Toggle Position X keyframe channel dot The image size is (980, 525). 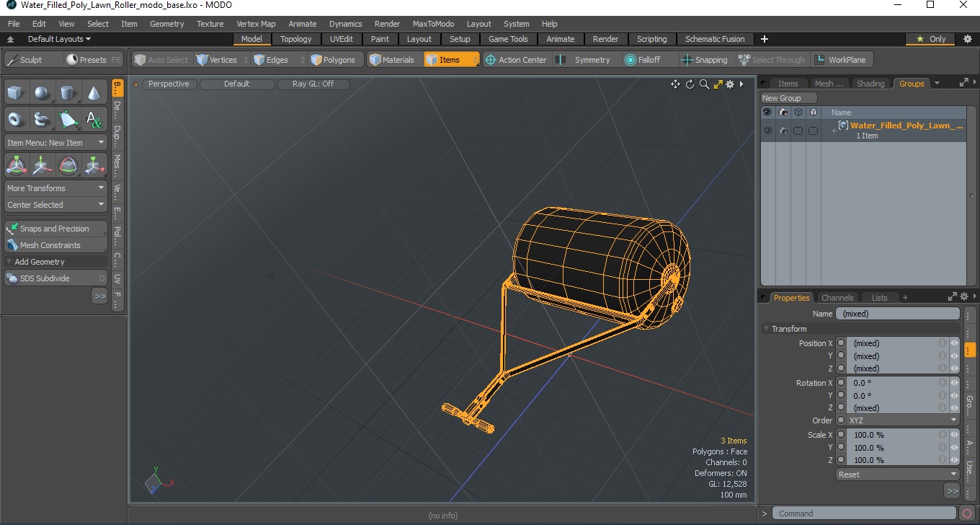[x=840, y=343]
